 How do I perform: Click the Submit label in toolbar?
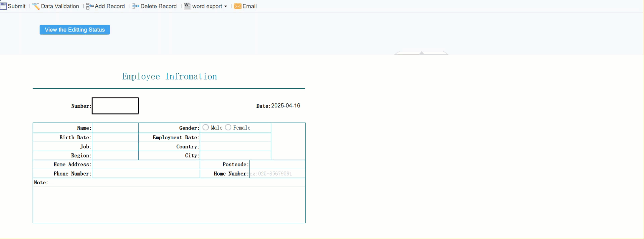pyautogui.click(x=16, y=6)
